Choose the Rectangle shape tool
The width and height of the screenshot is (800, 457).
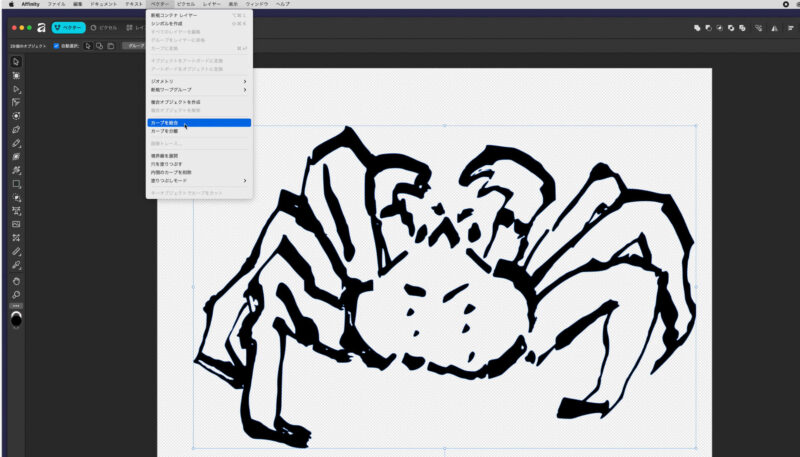click(17, 184)
